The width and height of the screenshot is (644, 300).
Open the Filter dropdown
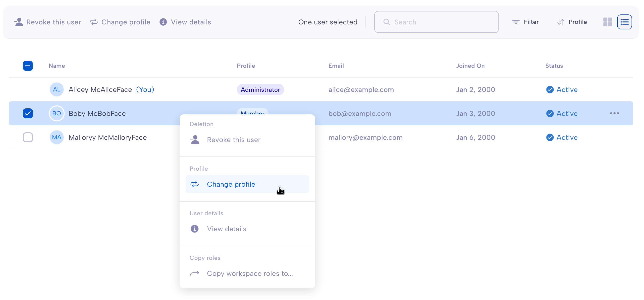(525, 22)
